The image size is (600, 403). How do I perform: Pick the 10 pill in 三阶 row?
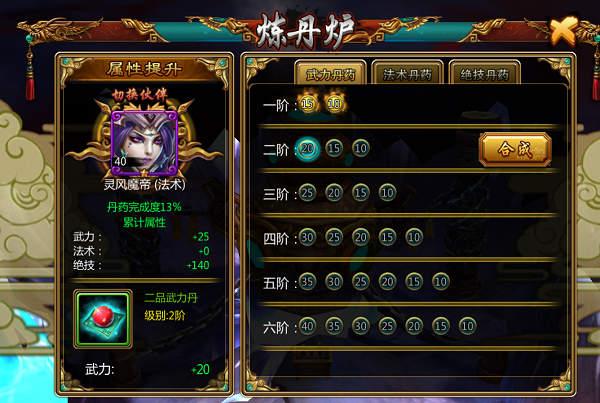pyautogui.click(x=387, y=193)
